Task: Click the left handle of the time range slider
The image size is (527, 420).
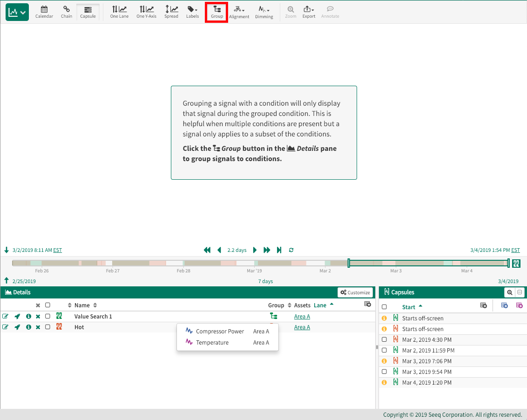Action: (x=349, y=263)
